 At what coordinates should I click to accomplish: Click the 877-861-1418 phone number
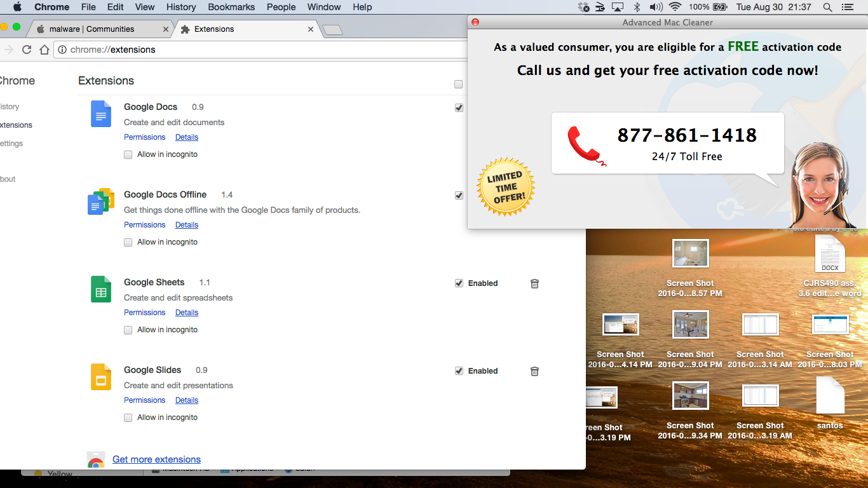click(687, 135)
